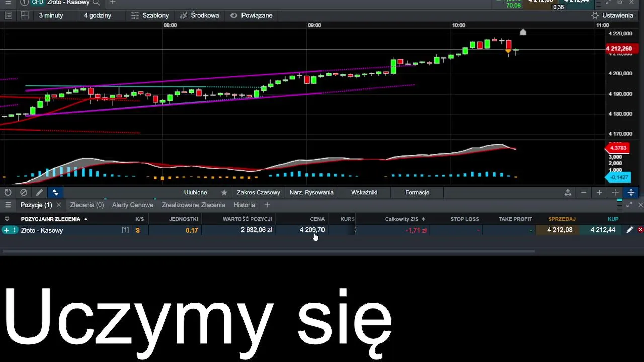Click the chart anchor icon near zoom controls
Viewport: 644px width, 362px height.
point(568,192)
